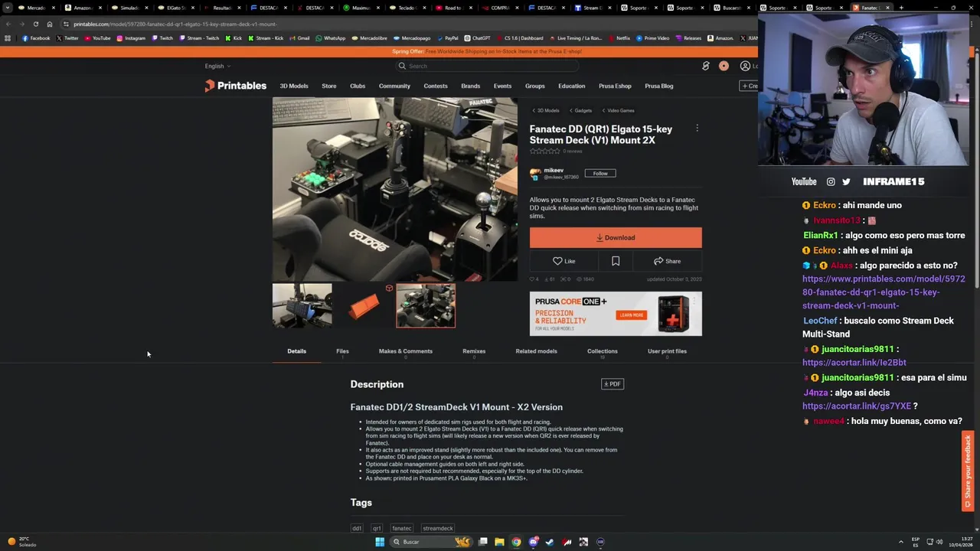Image resolution: width=980 pixels, height=551 pixels.
Task: Open Prusa Eshop in nav bar
Action: pos(615,86)
